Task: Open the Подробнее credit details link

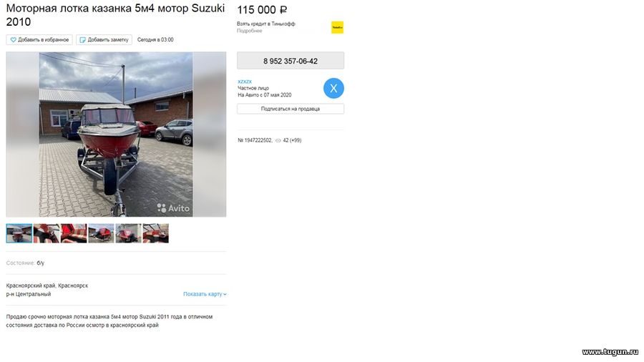Action: coord(249,31)
